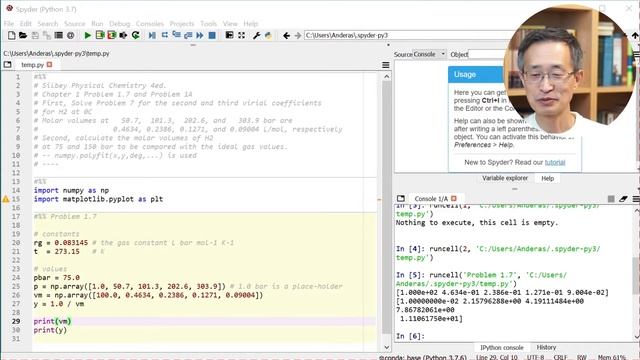Image resolution: width=640 pixels, height=360 pixels.
Task: Open the tutorial link in Help pane
Action: [555, 162]
